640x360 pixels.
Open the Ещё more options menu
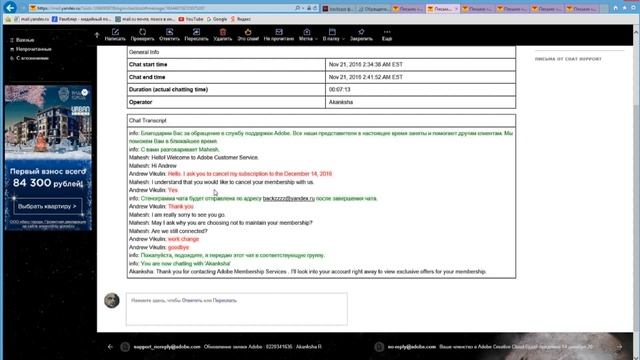pos(387,35)
